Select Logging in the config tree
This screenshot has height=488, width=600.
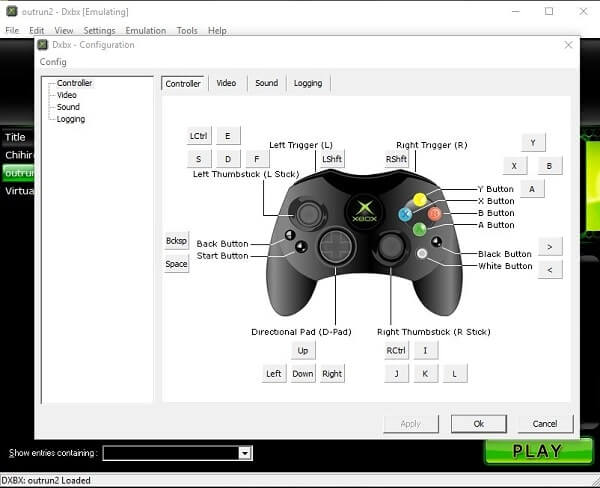pos(71,119)
